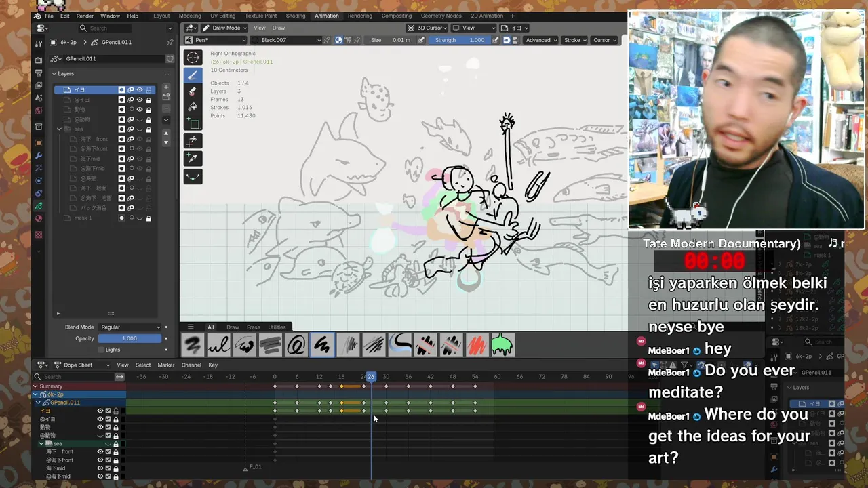Toggle eye on イヨ dope sheet channel
Screen dimensions: 868x488
tap(100, 411)
